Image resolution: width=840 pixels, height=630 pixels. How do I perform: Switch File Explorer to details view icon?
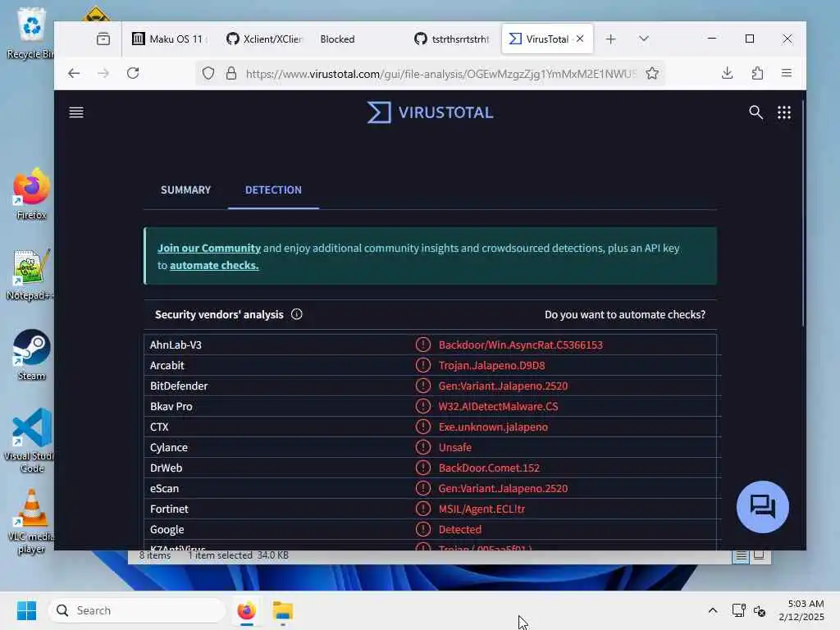tap(741, 556)
